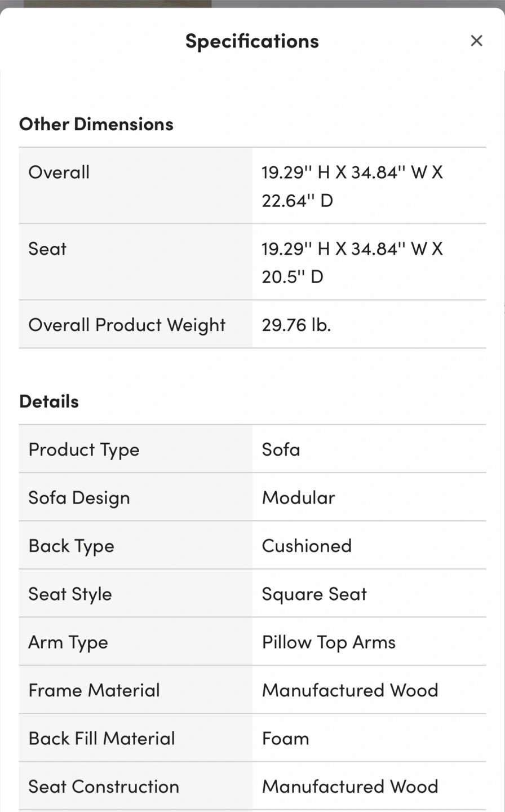
Task: Click the Overall dimensions row label
Action: (x=59, y=173)
